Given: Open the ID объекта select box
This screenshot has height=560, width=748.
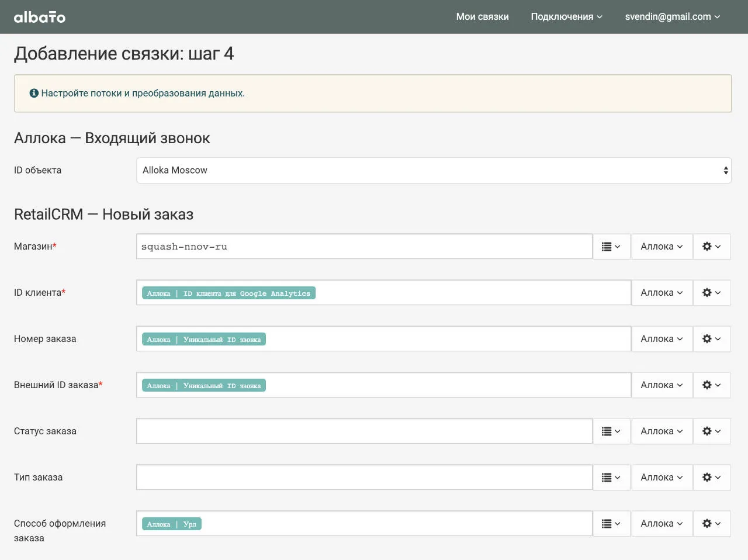Looking at the screenshot, I should (434, 170).
